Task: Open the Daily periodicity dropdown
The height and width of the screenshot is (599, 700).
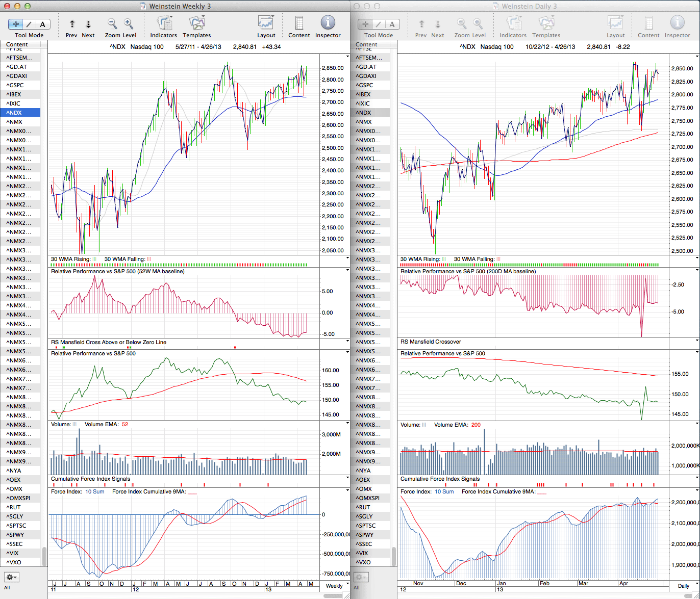Action: tap(683, 586)
